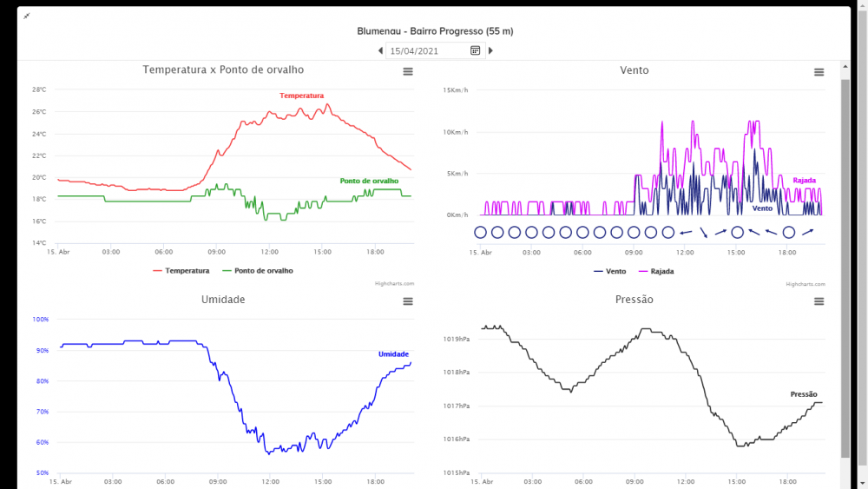
Task: Open Highcharts.com link under wind chart
Action: click(x=805, y=284)
